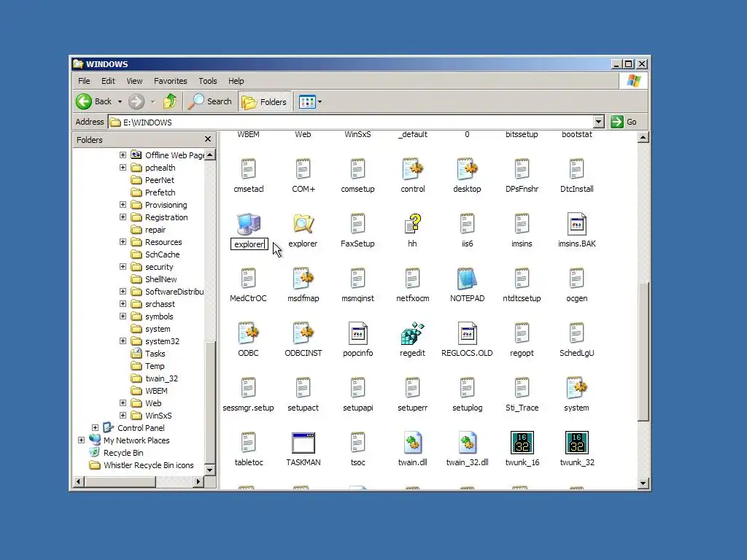Close the Folders pane
This screenshot has height=560, width=747.
tap(208, 139)
